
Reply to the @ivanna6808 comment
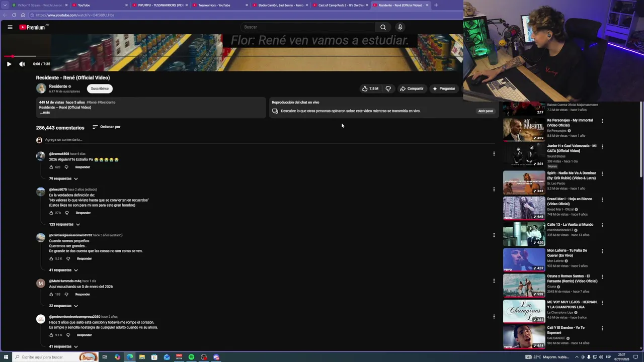[x=83, y=167]
